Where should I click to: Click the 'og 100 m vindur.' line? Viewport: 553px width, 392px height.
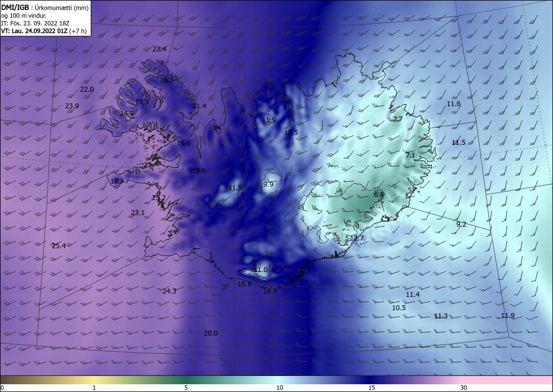[x=24, y=15]
